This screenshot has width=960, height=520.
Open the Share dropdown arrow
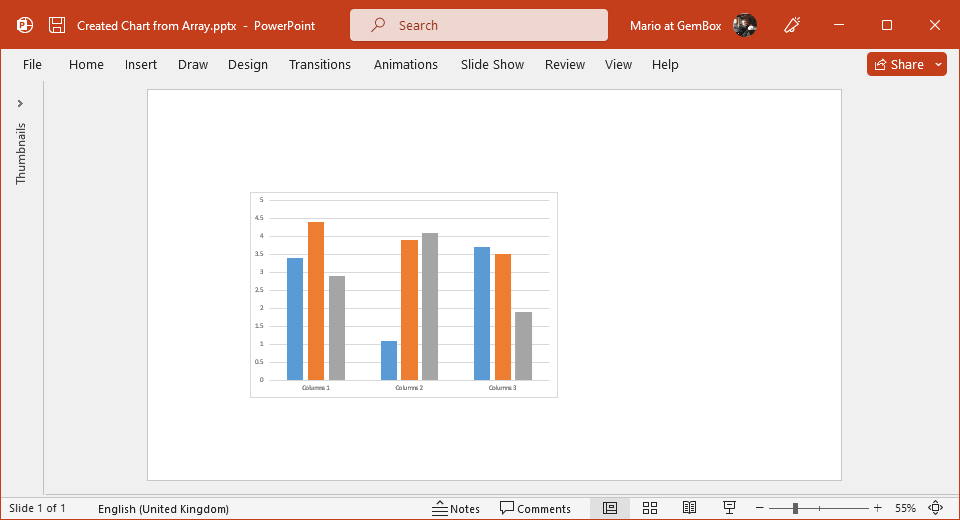pyautogui.click(x=938, y=64)
